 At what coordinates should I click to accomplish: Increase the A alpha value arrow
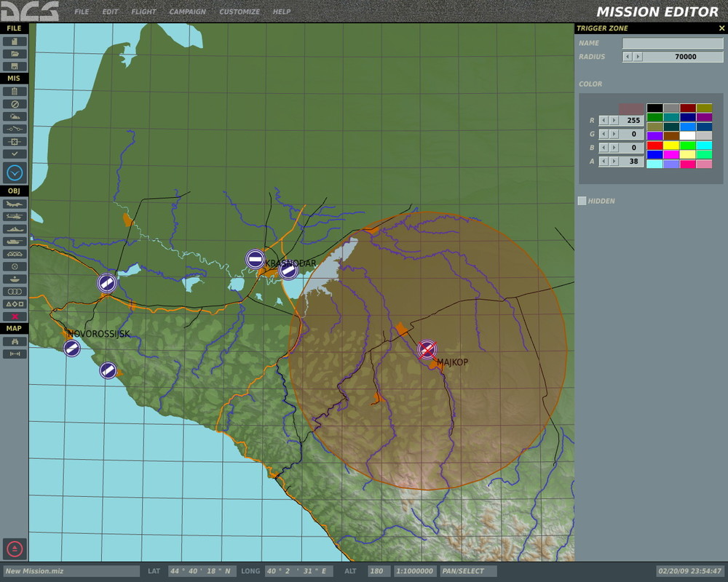(614, 162)
